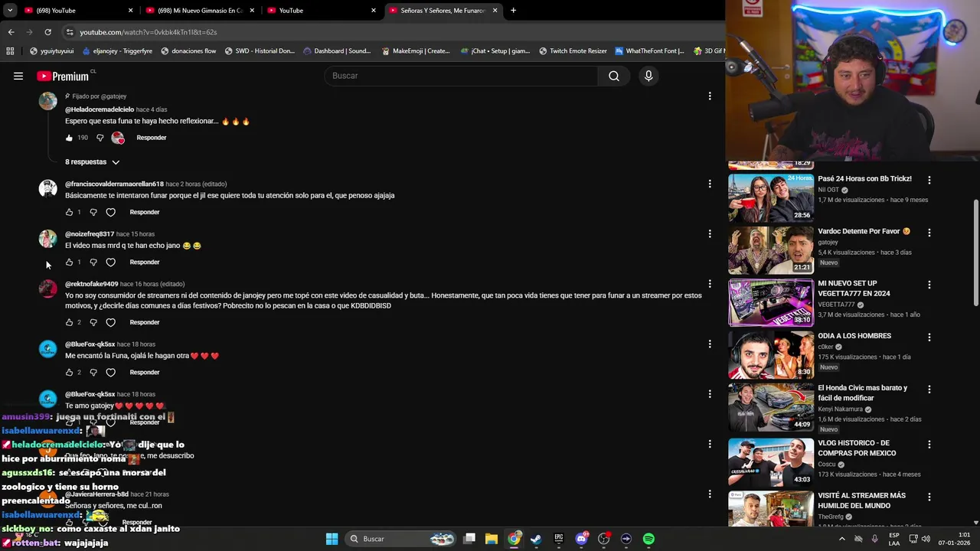The width and height of the screenshot is (980, 551).
Task: Heart the @noizefreq8317 comment
Action: click(110, 262)
